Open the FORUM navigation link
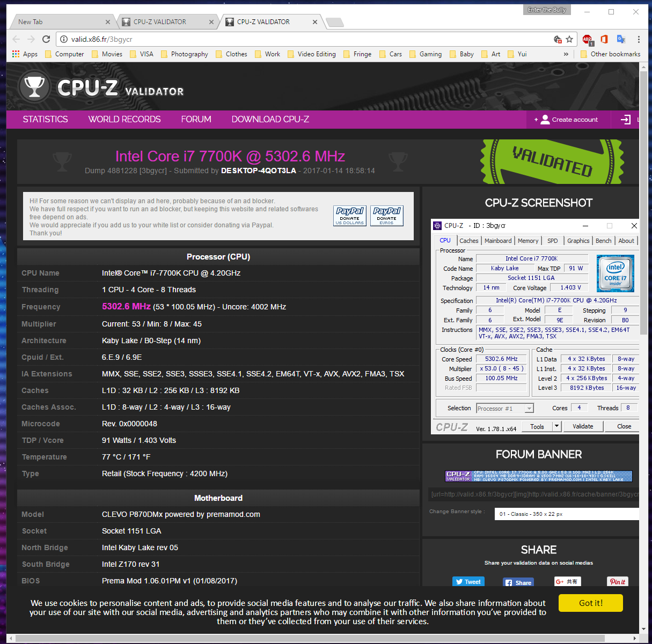The height and width of the screenshot is (644, 652). coord(196,119)
